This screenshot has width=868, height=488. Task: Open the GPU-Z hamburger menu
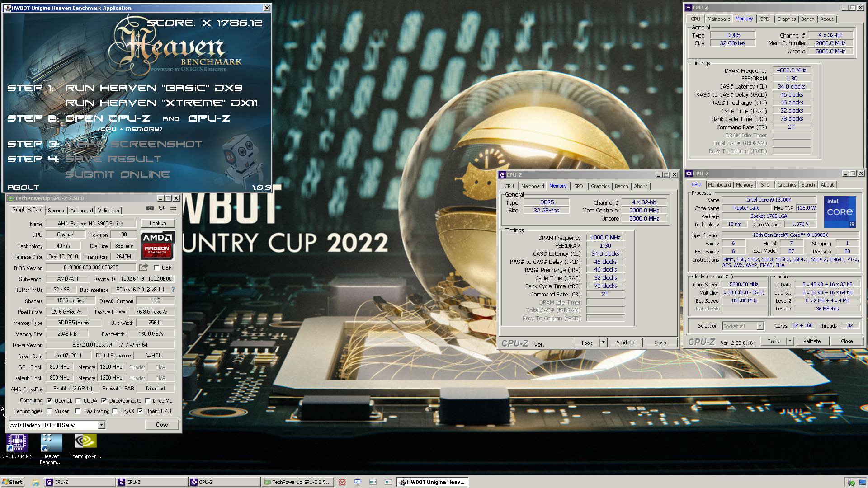click(x=173, y=208)
